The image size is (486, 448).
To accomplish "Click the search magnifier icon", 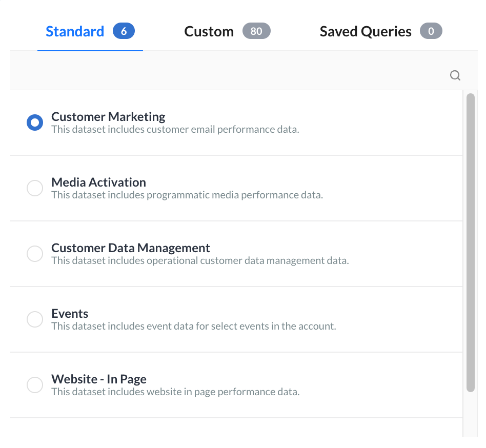I will pyautogui.click(x=455, y=76).
